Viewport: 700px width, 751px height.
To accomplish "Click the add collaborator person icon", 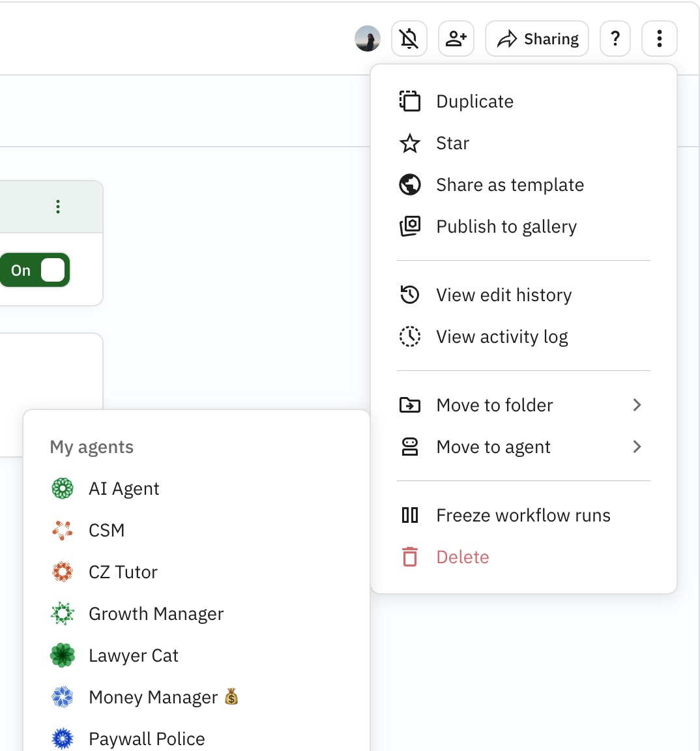I will pos(456,39).
